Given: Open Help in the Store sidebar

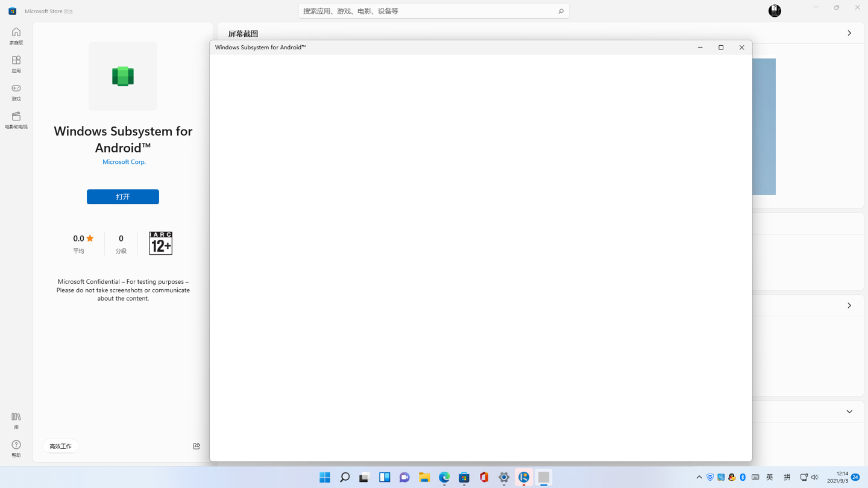Looking at the screenshot, I should pyautogui.click(x=16, y=449).
